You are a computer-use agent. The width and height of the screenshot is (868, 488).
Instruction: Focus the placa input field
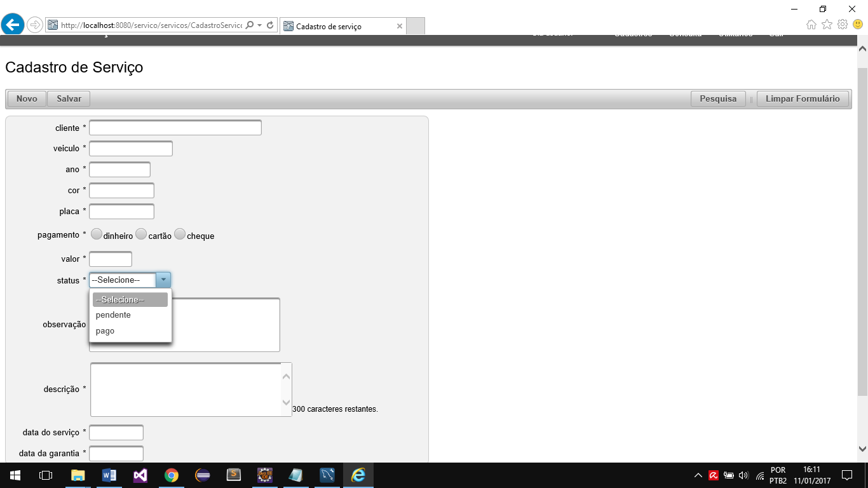122,212
